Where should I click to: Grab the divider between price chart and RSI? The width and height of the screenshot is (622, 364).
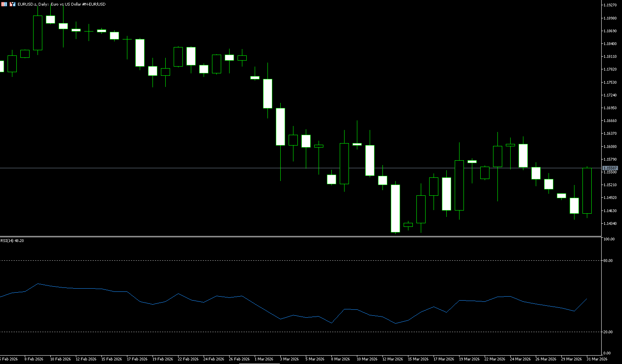pyautogui.click(x=299, y=237)
